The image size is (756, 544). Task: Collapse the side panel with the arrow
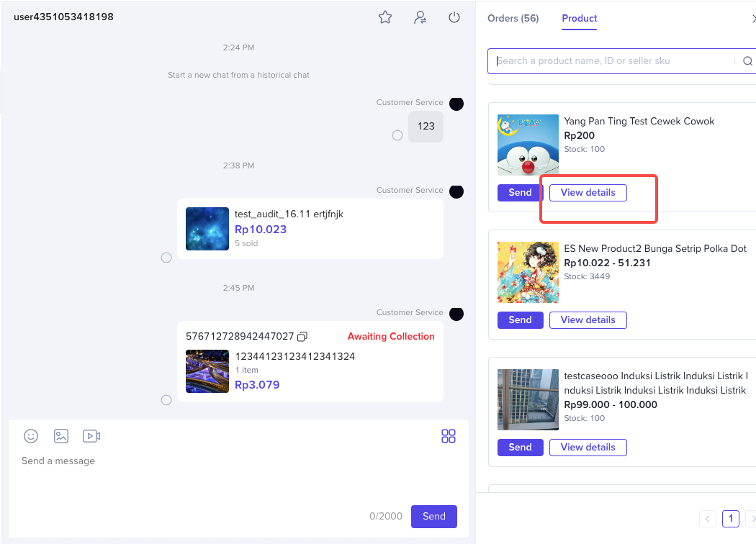click(x=752, y=19)
